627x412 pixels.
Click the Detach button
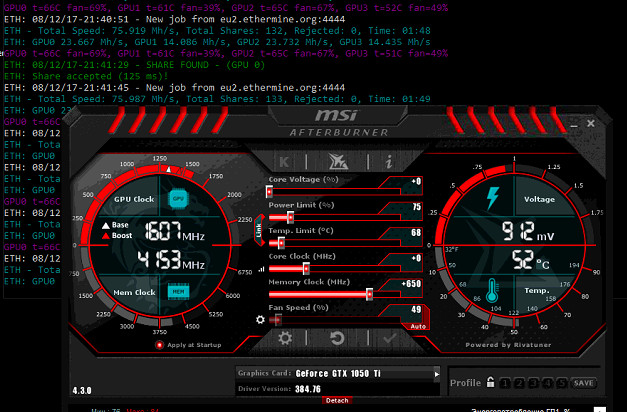pos(337,400)
